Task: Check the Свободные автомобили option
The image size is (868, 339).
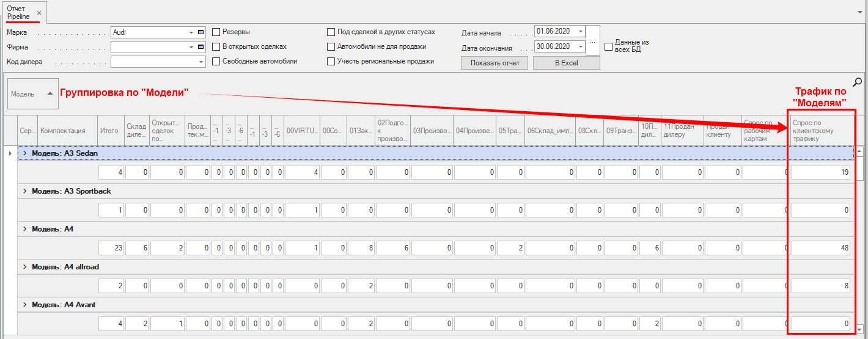Action: click(x=216, y=61)
